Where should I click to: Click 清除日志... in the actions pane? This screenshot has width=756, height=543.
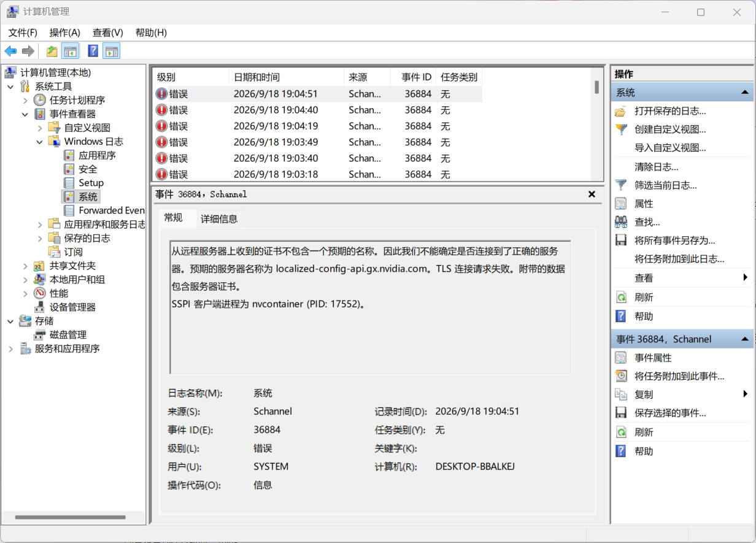pos(656,167)
